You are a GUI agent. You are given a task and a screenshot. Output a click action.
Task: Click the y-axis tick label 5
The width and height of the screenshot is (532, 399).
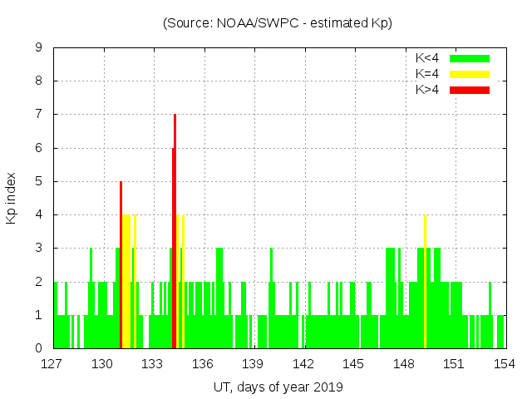39,182
